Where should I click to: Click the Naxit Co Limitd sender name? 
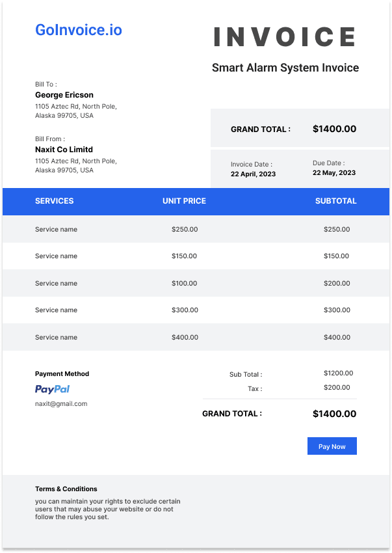64,150
